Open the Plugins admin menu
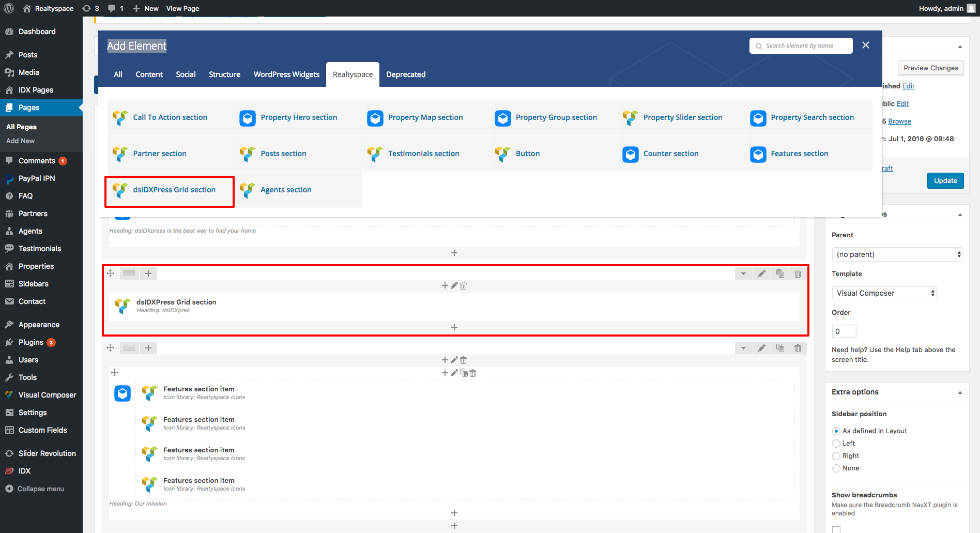 (31, 342)
